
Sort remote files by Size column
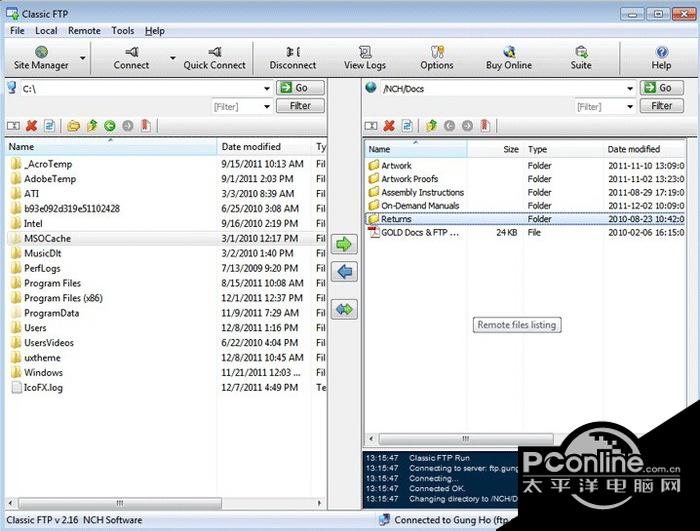[x=495, y=149]
